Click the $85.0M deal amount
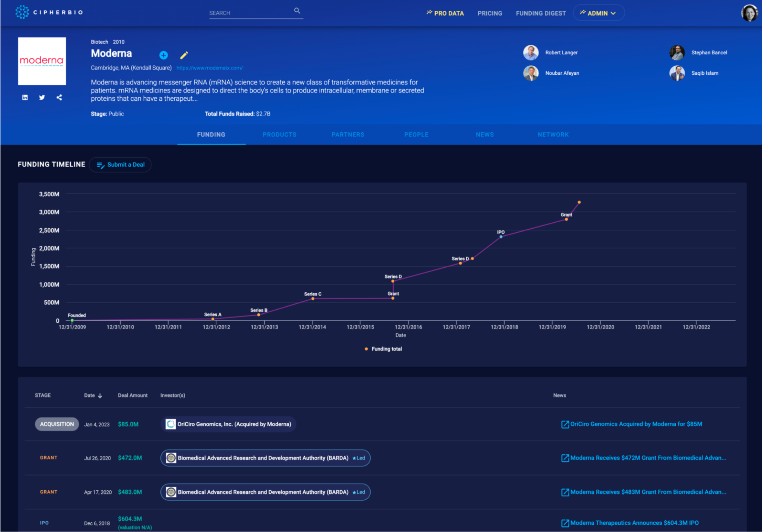762x532 pixels. click(128, 424)
